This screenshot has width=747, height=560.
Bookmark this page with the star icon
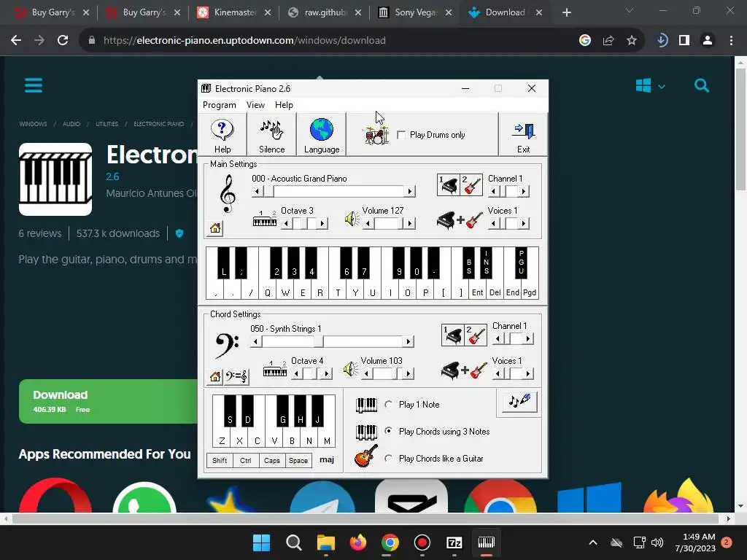click(x=631, y=41)
